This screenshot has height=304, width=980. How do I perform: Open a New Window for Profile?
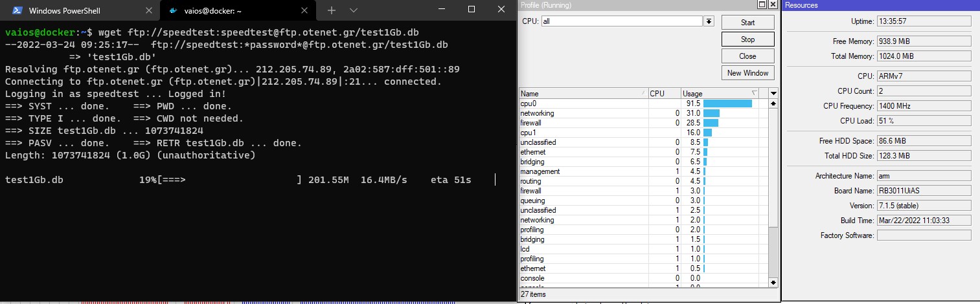tap(747, 72)
